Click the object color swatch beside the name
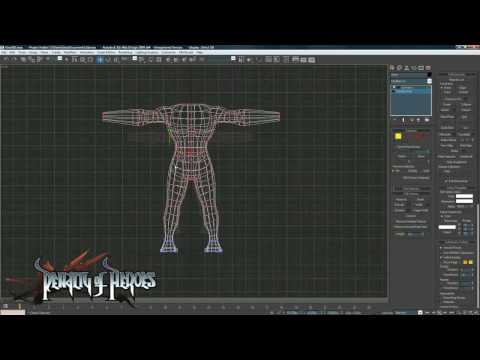 (x=429, y=75)
